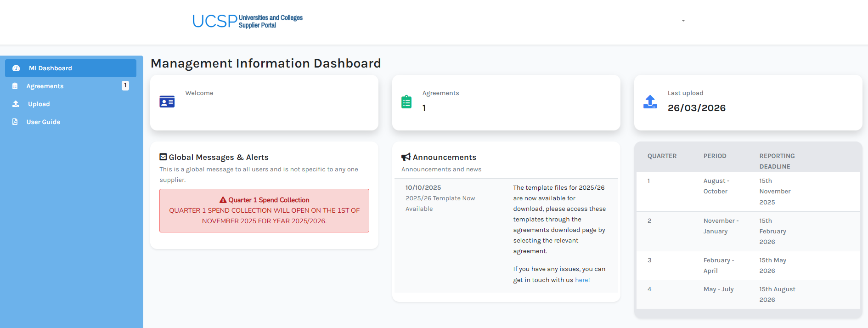This screenshot has width=868, height=328.
Task: Click the User Guide PDF icon
Action: coord(15,122)
